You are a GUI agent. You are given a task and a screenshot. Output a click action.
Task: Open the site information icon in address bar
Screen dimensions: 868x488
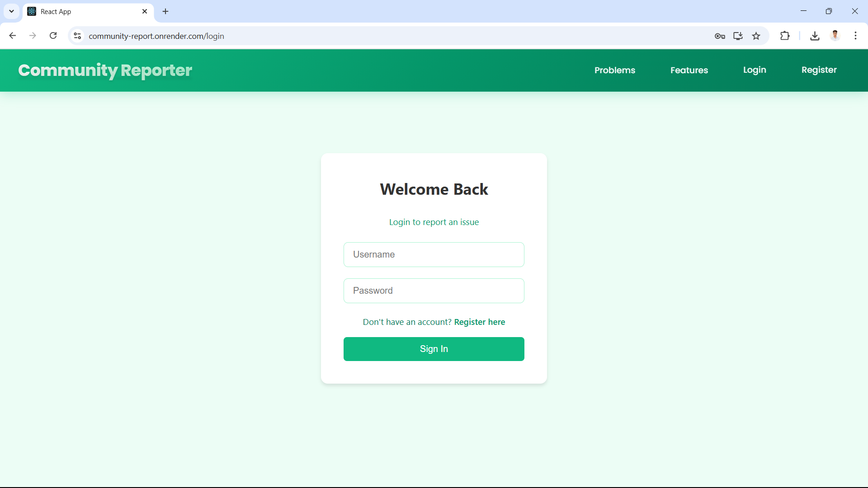(77, 36)
